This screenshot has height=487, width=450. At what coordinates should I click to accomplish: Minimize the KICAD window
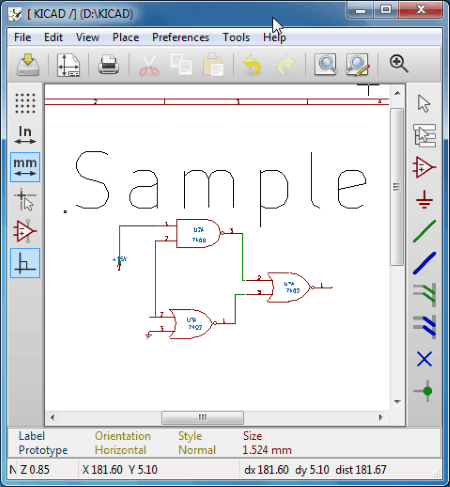(360, 11)
